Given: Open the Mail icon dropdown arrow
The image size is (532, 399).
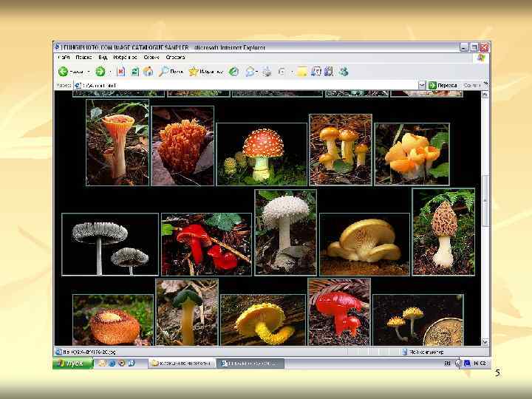Looking at the screenshot, I should (258, 72).
